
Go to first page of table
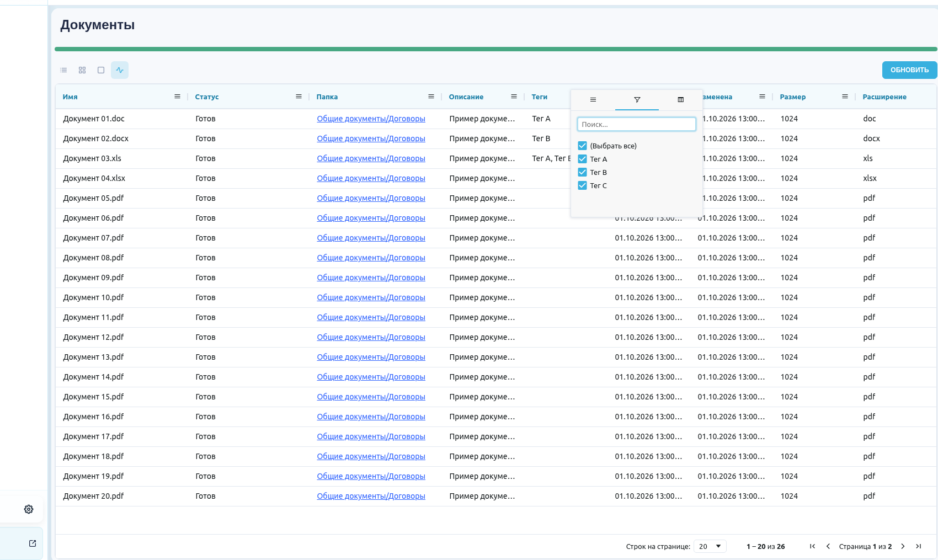pos(812,546)
